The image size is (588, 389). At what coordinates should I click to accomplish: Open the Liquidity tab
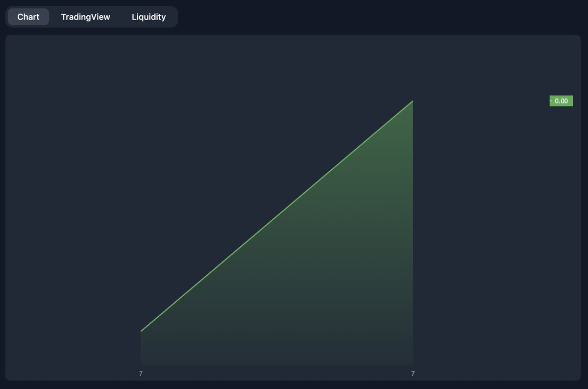(x=148, y=17)
